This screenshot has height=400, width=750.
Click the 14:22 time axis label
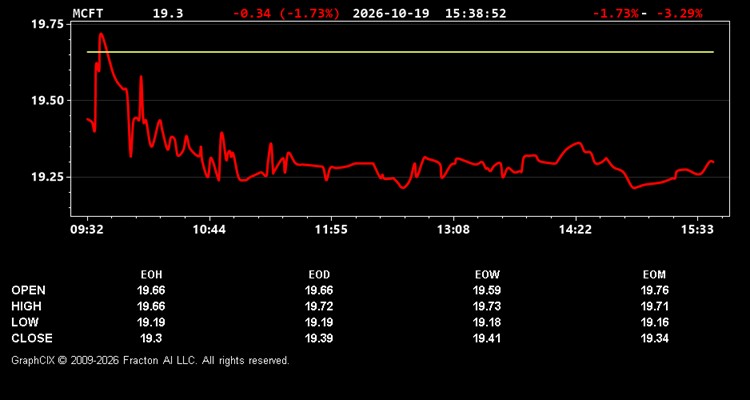point(575,230)
